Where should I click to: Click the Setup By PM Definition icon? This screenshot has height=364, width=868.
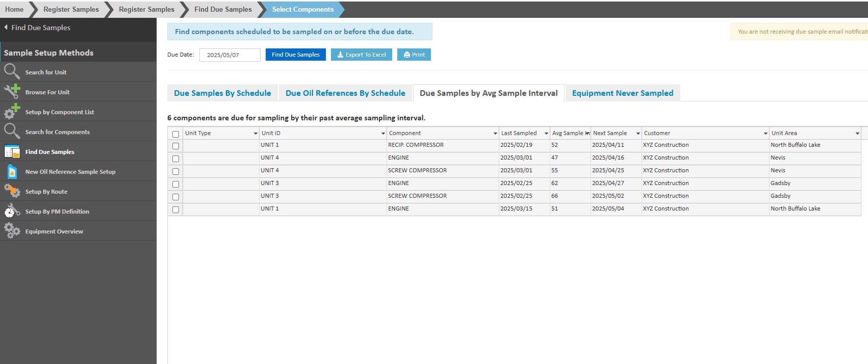(12, 211)
